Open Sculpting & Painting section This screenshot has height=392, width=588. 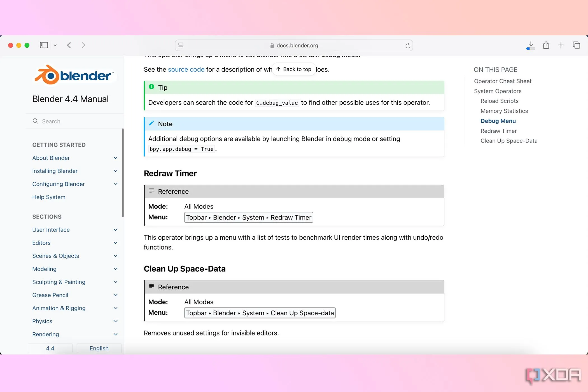point(59,282)
